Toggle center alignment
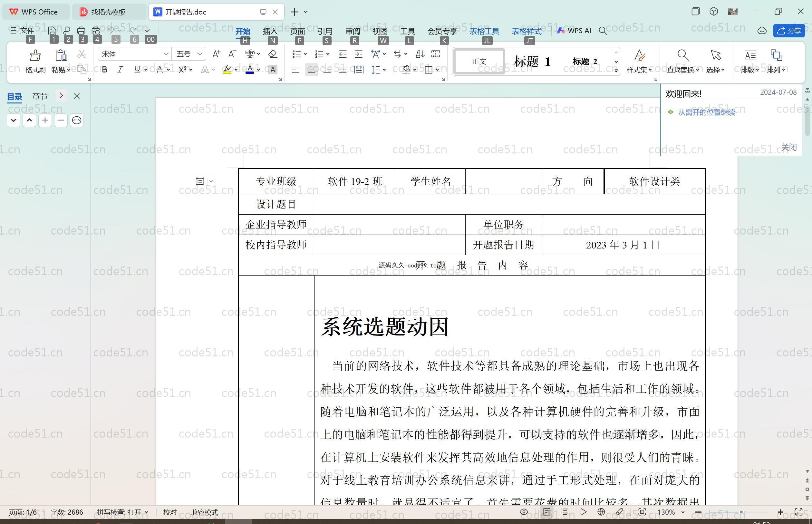The height and width of the screenshot is (524, 812). click(311, 70)
